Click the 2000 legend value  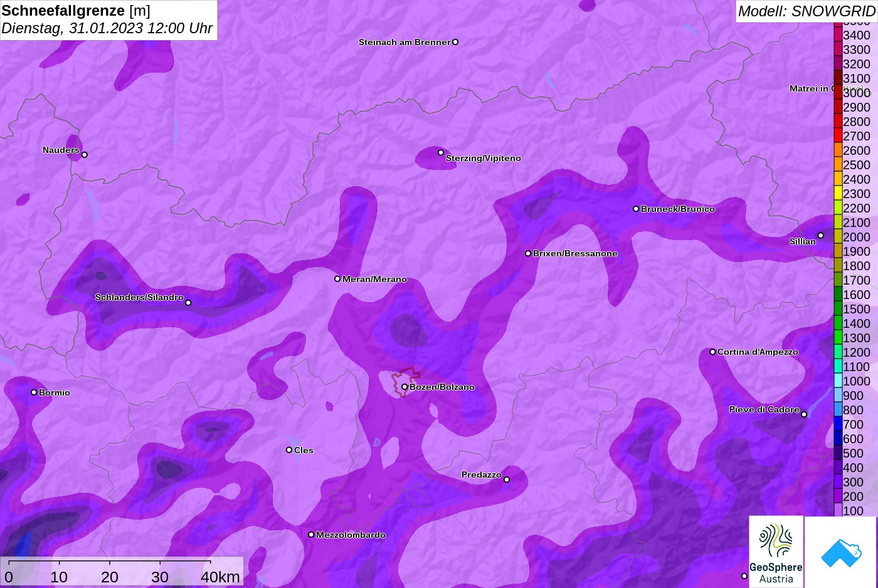(x=857, y=237)
